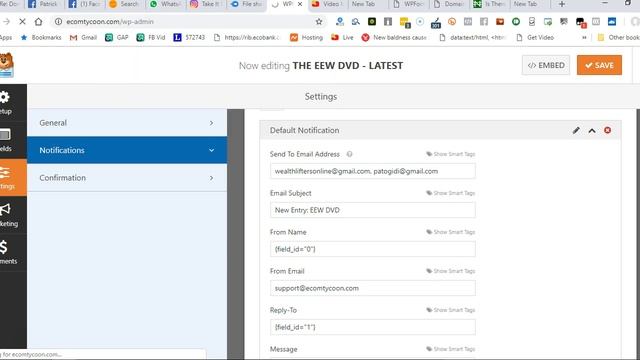Open the Other bookmarks folder
This screenshot has width=640, height=360.
618,38
